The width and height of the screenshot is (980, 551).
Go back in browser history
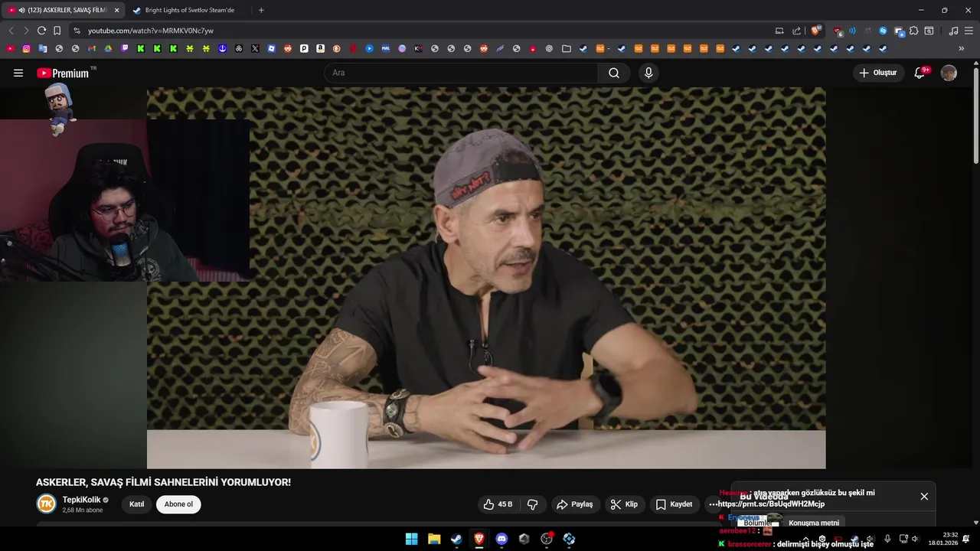pyautogui.click(x=11, y=31)
